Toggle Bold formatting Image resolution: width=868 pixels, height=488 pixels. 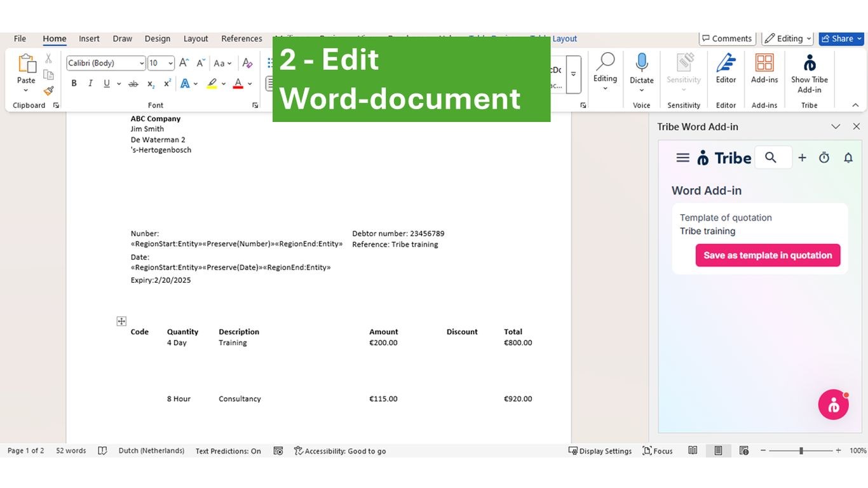pos(74,84)
